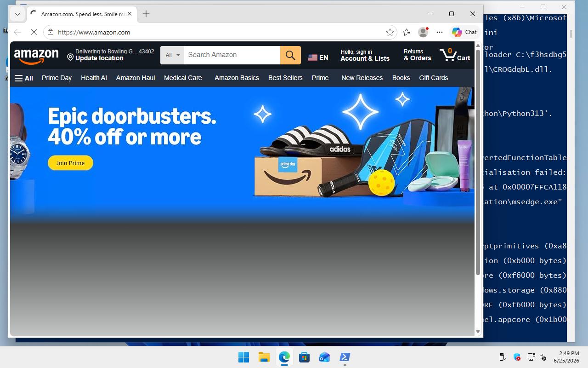Close the Amazon.com tab

[x=130, y=14]
